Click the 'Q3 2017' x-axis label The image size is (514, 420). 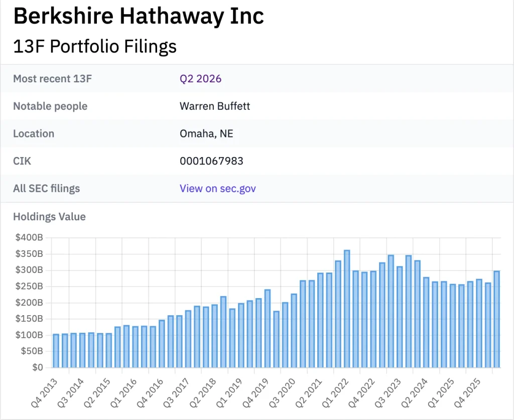pos(177,393)
